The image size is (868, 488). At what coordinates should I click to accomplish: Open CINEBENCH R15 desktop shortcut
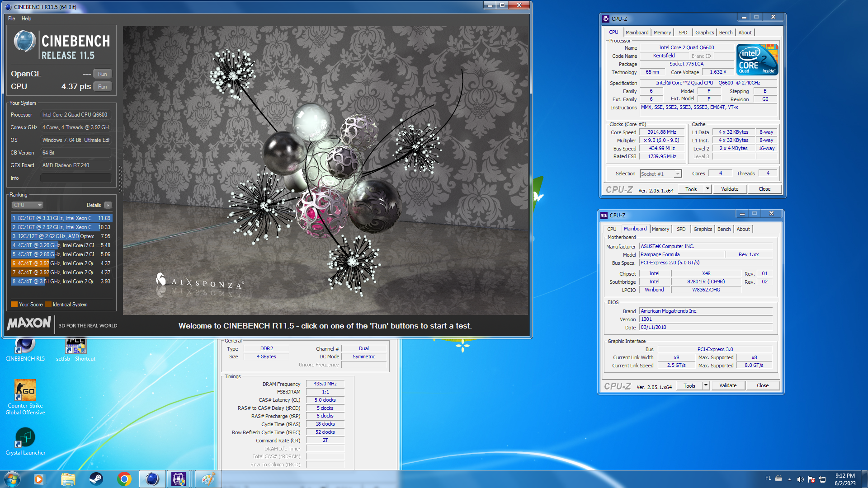point(25,349)
